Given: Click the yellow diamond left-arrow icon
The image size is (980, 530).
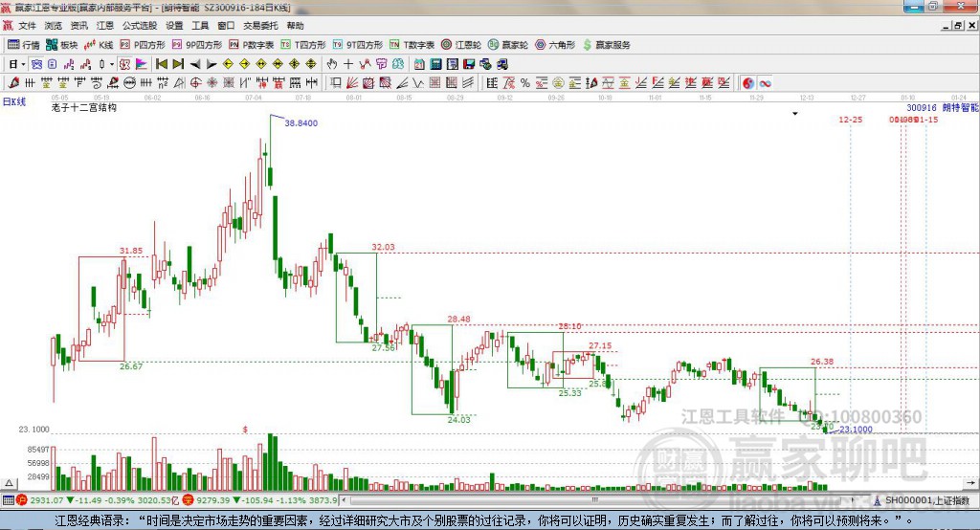Looking at the screenshot, I should tap(228, 64).
